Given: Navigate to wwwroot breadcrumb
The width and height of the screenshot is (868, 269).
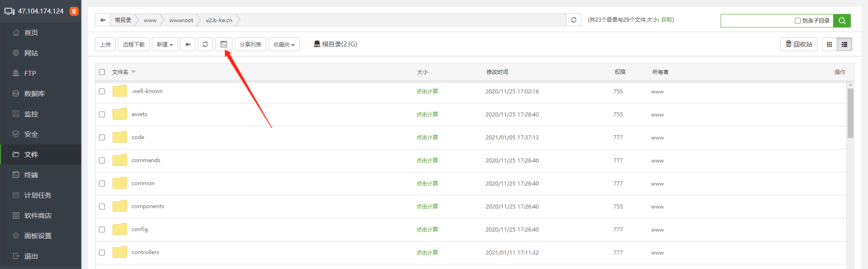Looking at the screenshot, I should pos(181,20).
